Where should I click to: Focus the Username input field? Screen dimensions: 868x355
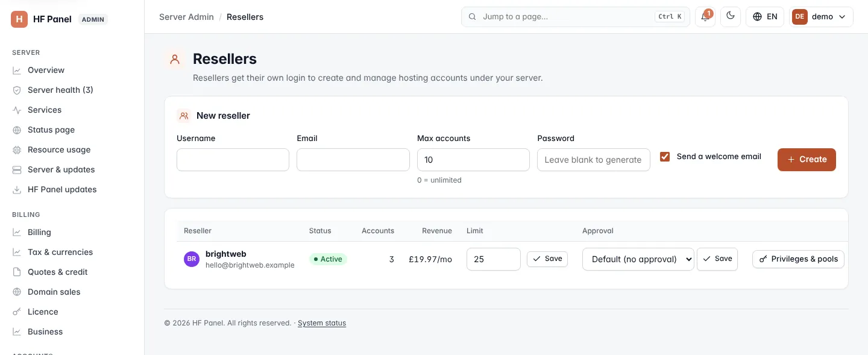click(x=233, y=160)
